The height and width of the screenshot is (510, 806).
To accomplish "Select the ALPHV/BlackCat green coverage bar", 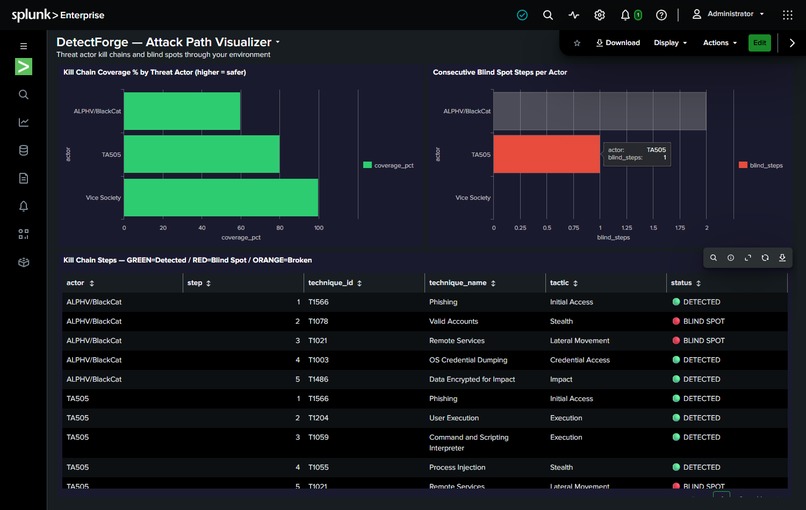I will point(182,111).
